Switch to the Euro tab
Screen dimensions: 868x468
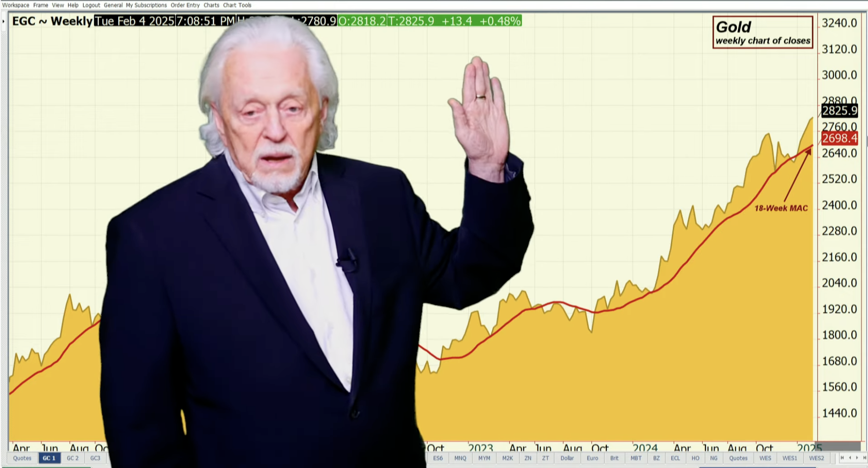[592, 458]
